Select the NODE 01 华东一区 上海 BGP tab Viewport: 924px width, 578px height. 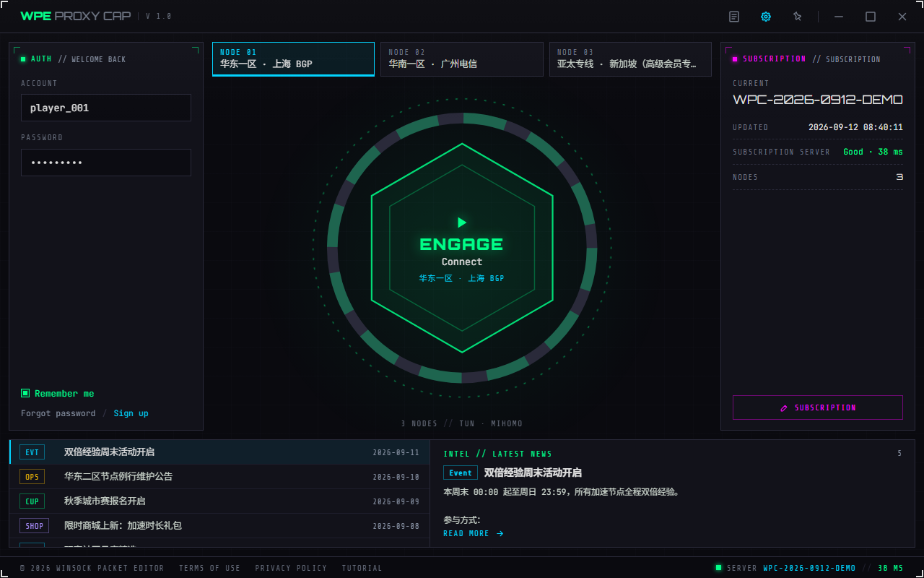[293, 59]
